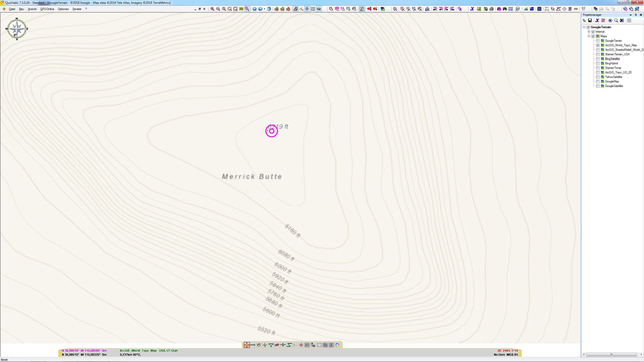Click the blue eye icon in Projektmanager
Image resolution: width=644 pixels, height=362 pixels.
pyautogui.click(x=610, y=21)
